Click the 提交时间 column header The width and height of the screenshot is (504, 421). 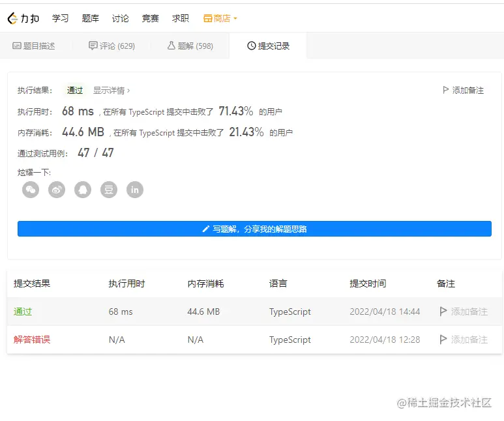pyautogui.click(x=368, y=283)
